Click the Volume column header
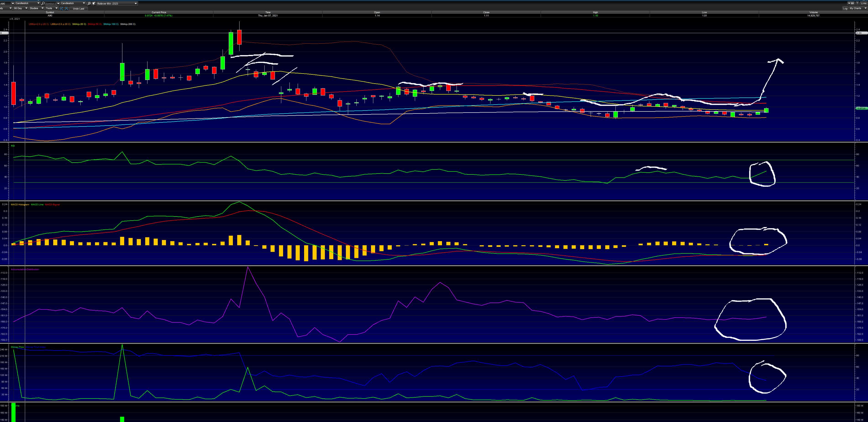The height and width of the screenshot is (422, 868). [x=814, y=13]
